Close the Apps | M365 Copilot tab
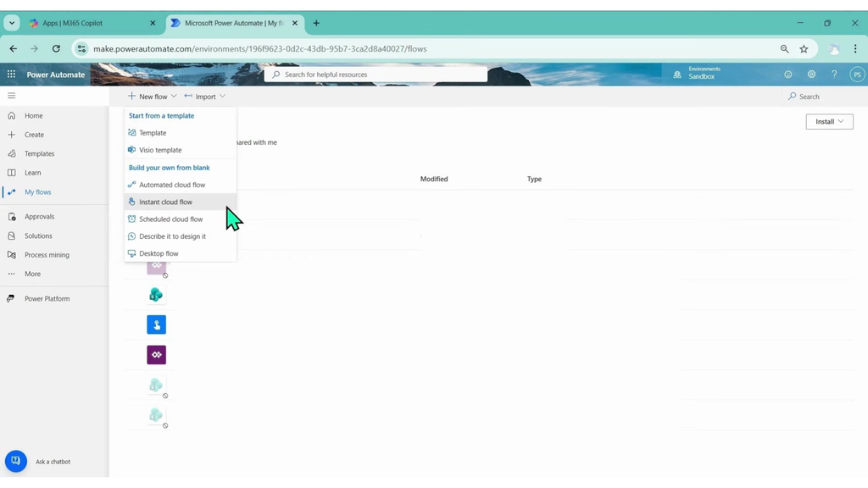The width and height of the screenshot is (868, 488). point(153,23)
